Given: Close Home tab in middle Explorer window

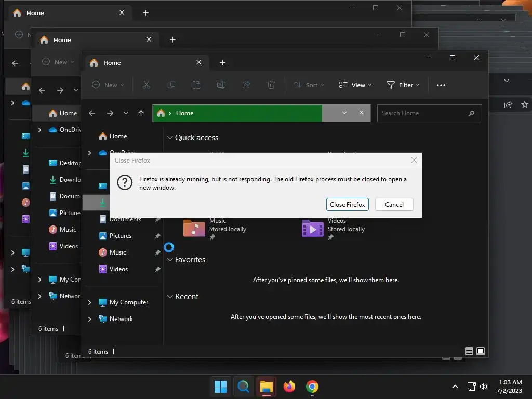Looking at the screenshot, I should (149, 39).
